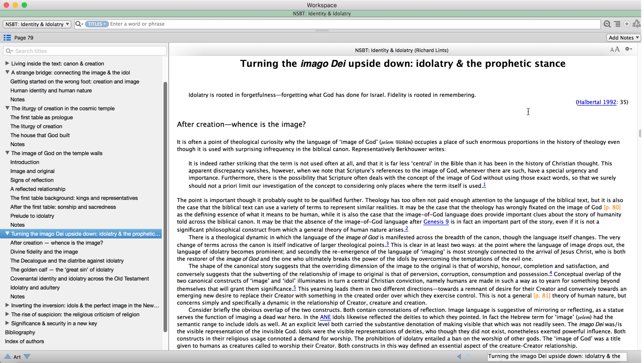Select Prelude to idolatry
Image resolution: width=644 pixels, height=363 pixels.
[x=32, y=216]
